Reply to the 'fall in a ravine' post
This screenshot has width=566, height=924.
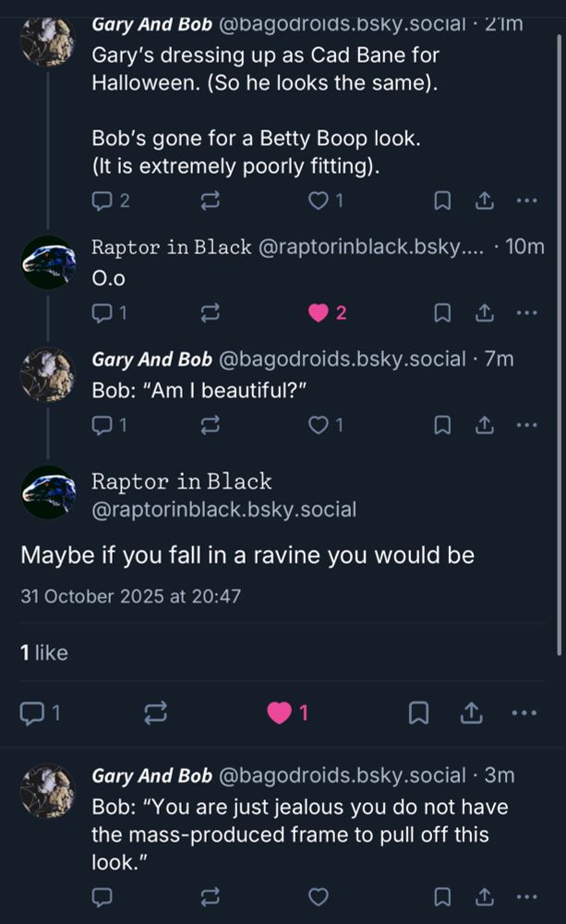tap(33, 713)
